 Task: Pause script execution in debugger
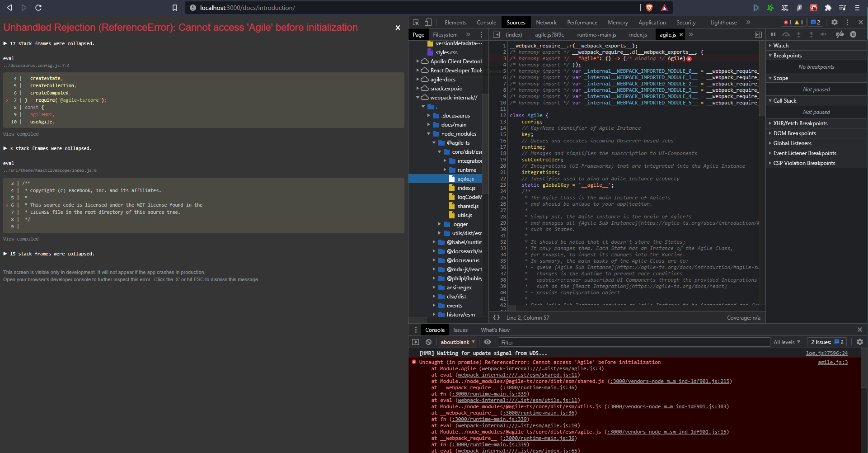tap(773, 34)
